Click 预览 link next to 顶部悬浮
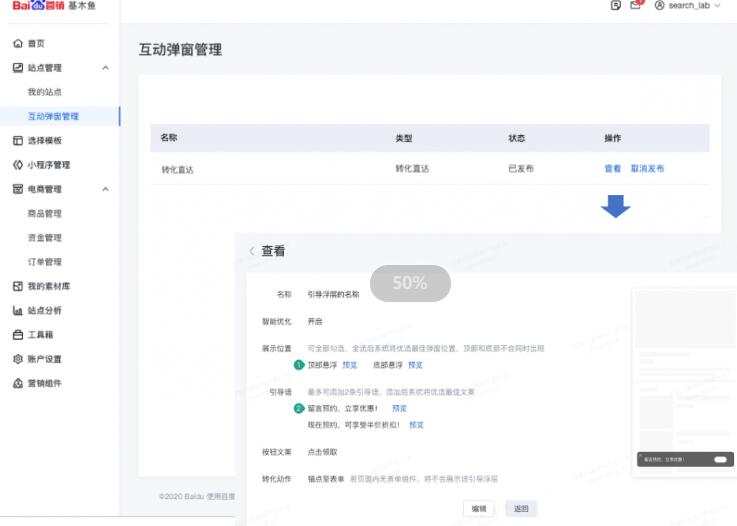This screenshot has width=737, height=526. pyautogui.click(x=350, y=365)
